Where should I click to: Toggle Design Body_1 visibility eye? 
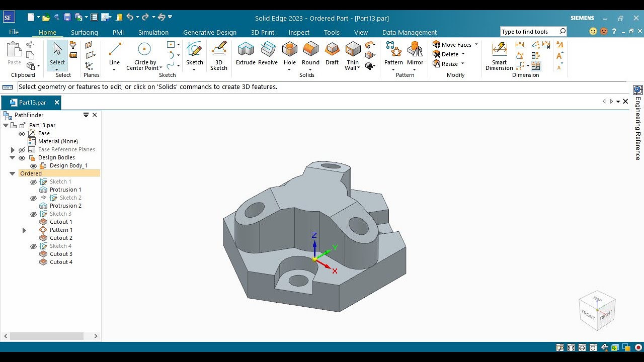pyautogui.click(x=33, y=166)
